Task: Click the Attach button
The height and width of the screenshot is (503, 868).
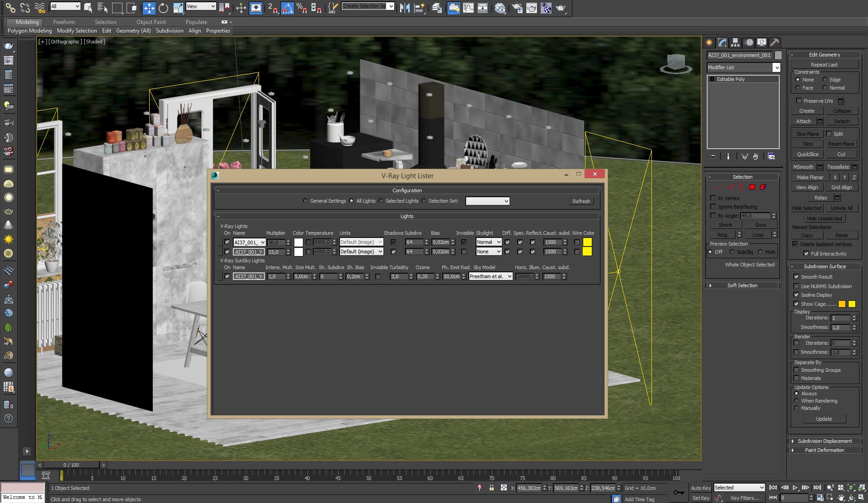Action: 803,121
